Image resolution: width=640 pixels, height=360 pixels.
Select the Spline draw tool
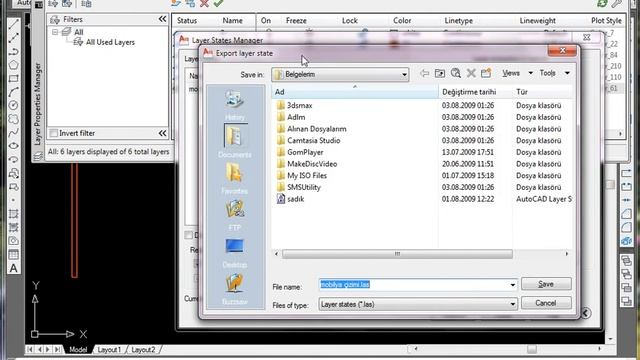pyautogui.click(x=13, y=133)
